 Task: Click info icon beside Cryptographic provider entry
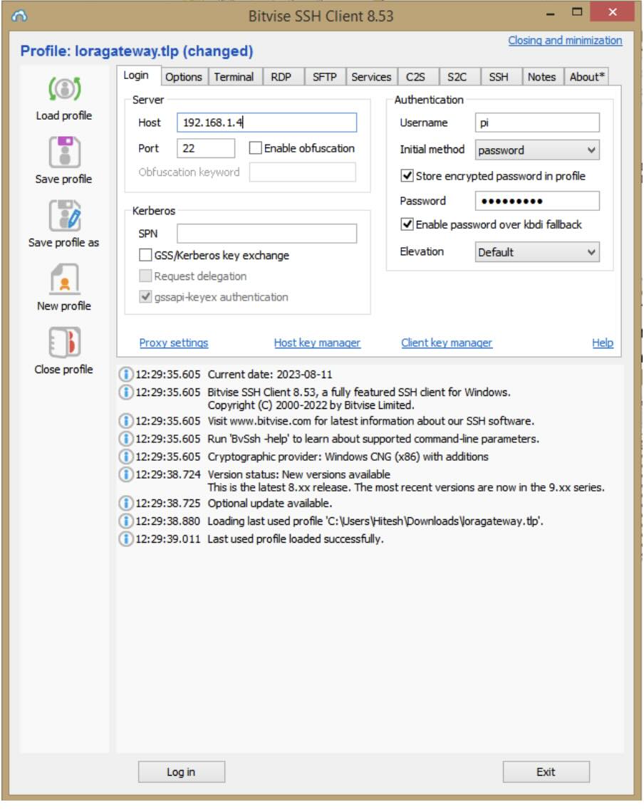click(x=125, y=457)
